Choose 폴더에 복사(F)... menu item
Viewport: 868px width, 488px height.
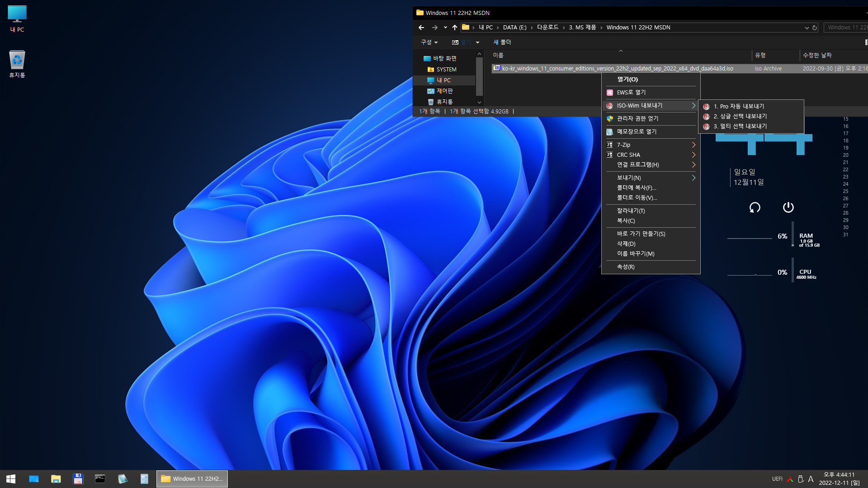tap(651, 188)
